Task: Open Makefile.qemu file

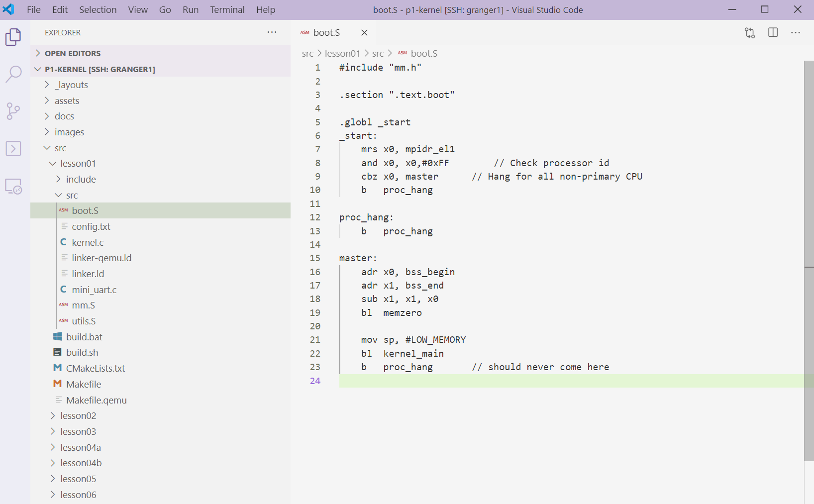Action: (x=160, y=401)
